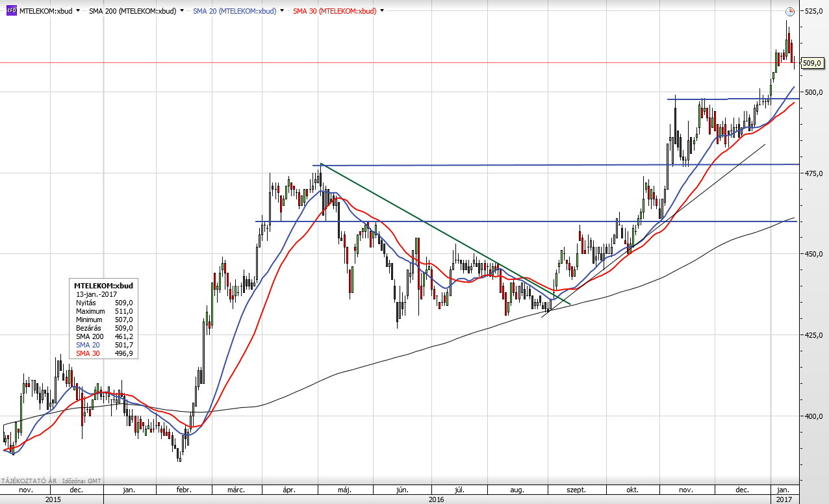Click the aug. month label
Viewport: 829px width, 504px height.
tap(517, 490)
